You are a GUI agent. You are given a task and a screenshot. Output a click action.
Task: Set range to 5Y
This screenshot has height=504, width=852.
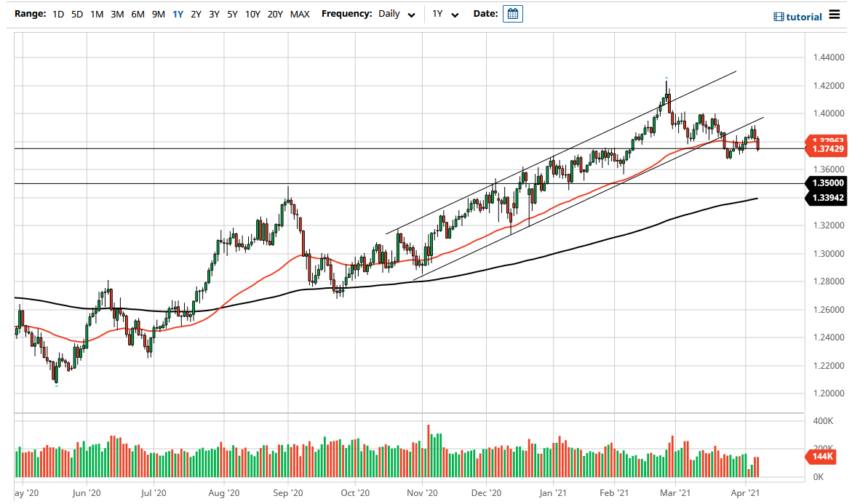coord(232,14)
